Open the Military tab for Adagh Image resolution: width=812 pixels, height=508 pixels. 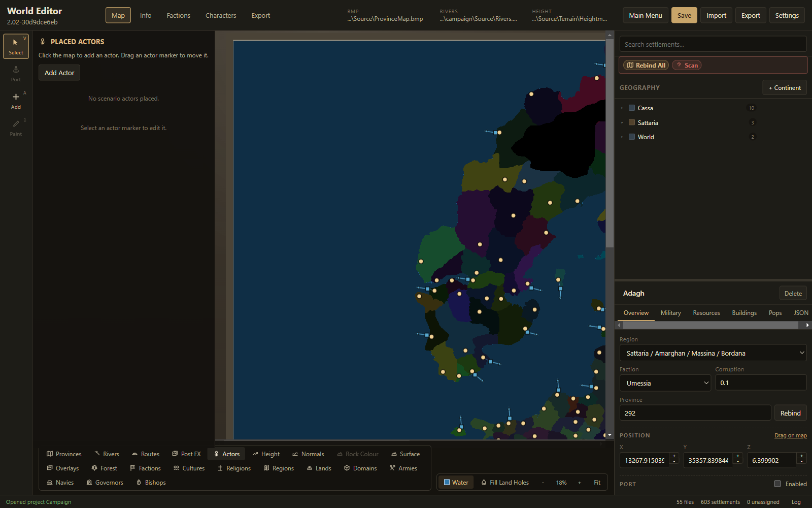(670, 313)
